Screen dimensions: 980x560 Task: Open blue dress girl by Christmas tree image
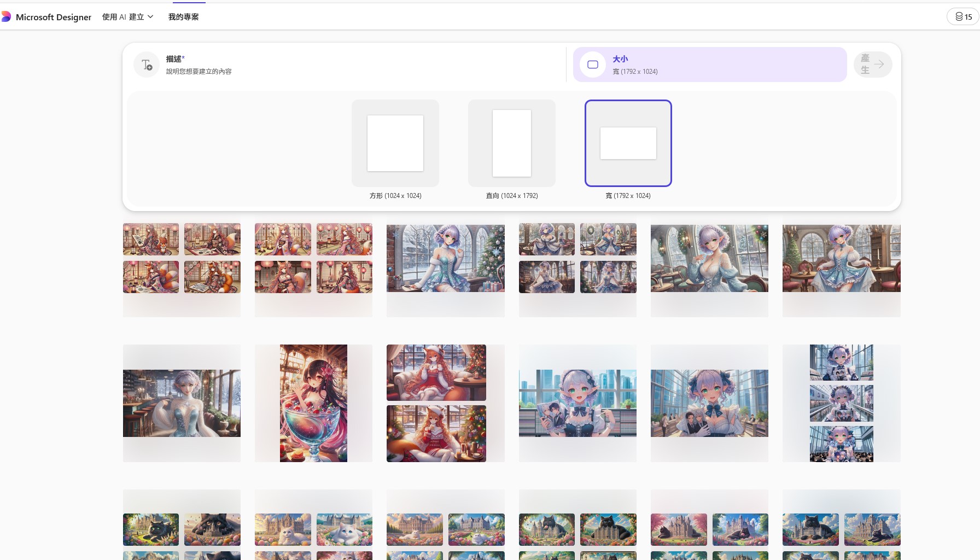point(446,258)
